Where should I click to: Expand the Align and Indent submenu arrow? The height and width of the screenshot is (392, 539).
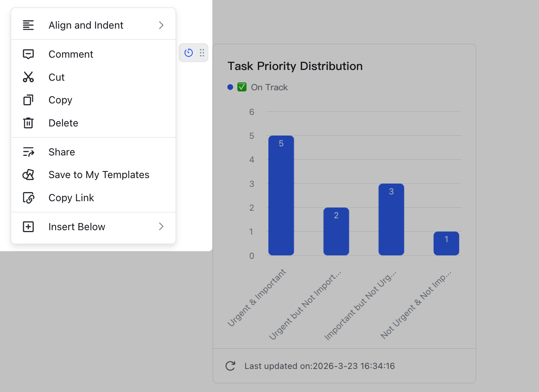161,25
